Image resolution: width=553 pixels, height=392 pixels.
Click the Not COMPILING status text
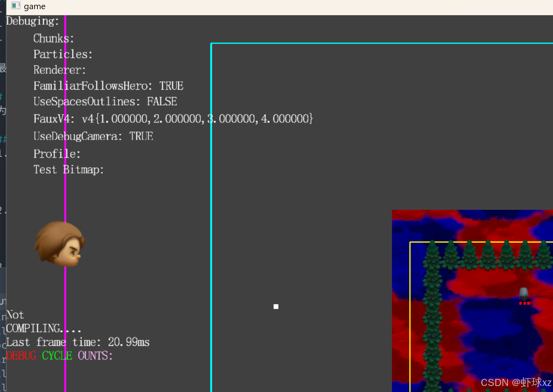43,322
